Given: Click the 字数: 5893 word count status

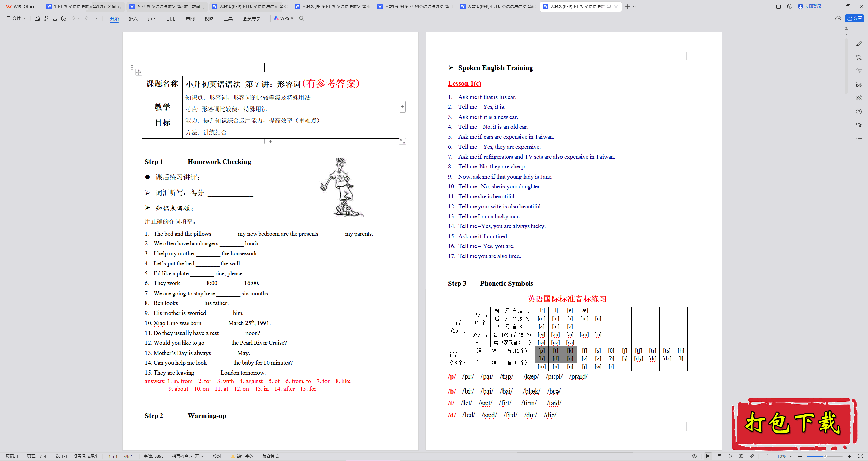Looking at the screenshot, I should pyautogui.click(x=154, y=456).
